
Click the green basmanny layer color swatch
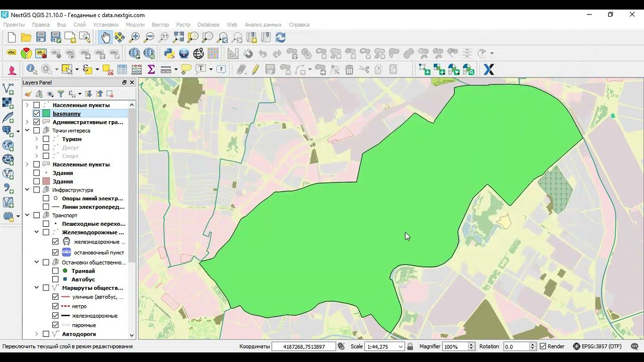[x=46, y=114]
